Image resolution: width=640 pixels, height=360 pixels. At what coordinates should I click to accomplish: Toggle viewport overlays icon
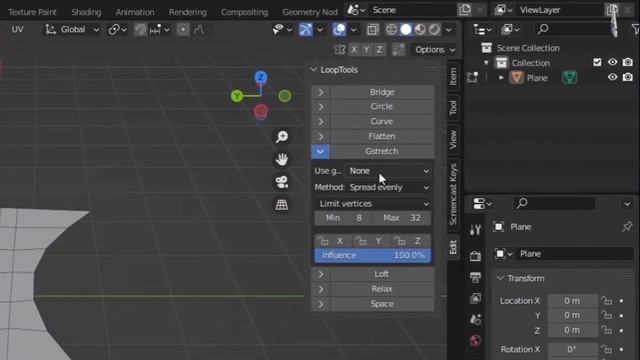pos(339,29)
